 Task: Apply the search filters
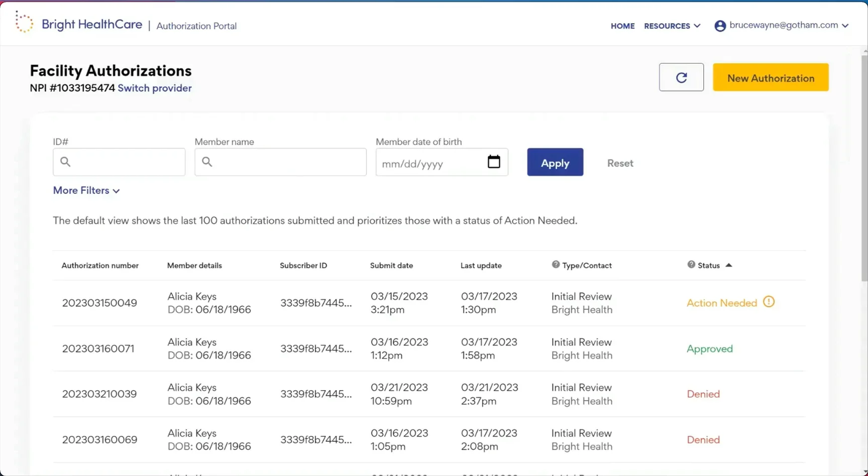tap(555, 162)
